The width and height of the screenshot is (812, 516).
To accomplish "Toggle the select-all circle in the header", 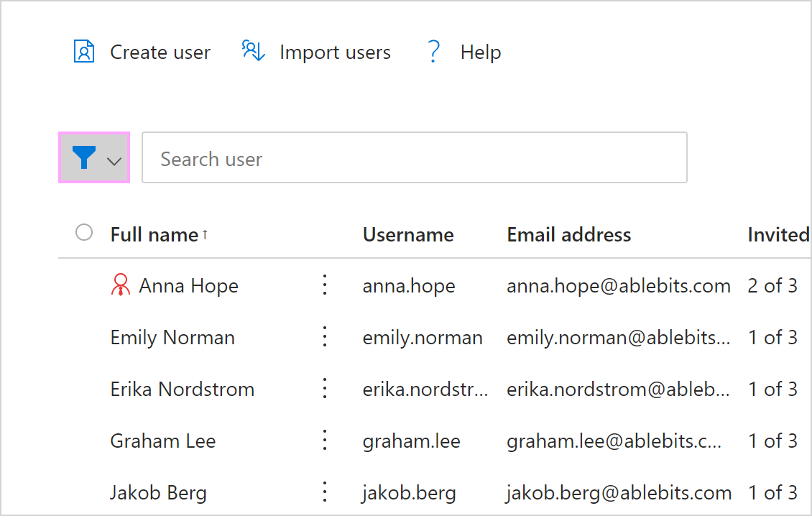I will tap(84, 232).
